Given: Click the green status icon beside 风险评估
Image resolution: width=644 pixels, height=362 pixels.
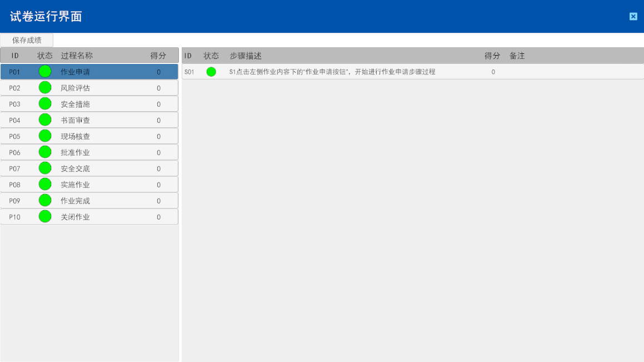Looking at the screenshot, I should coord(44,87).
